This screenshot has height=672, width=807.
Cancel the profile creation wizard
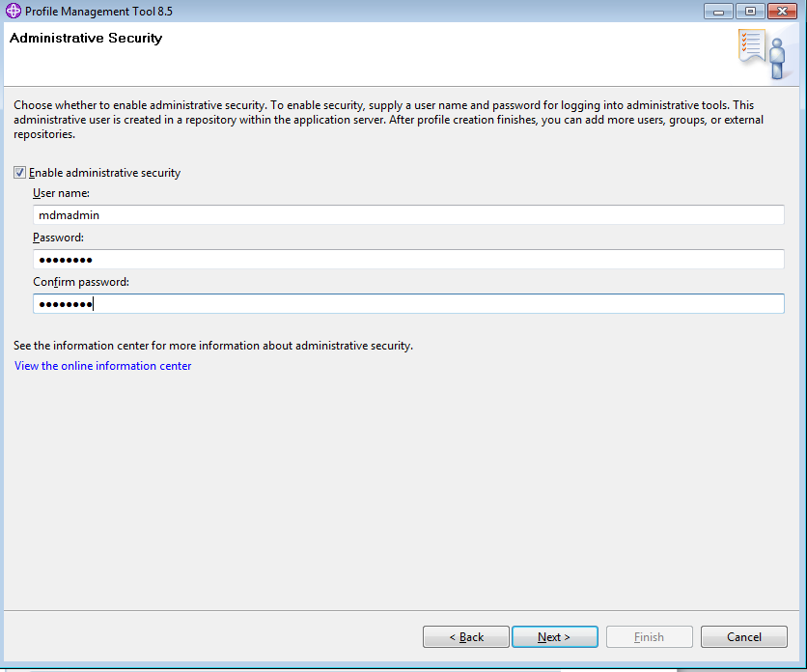pyautogui.click(x=743, y=637)
